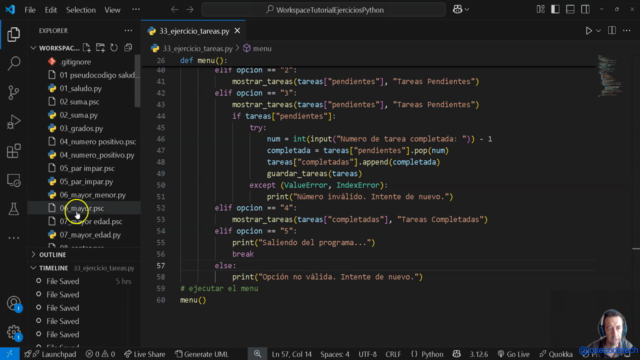Run the Python file

(589, 31)
